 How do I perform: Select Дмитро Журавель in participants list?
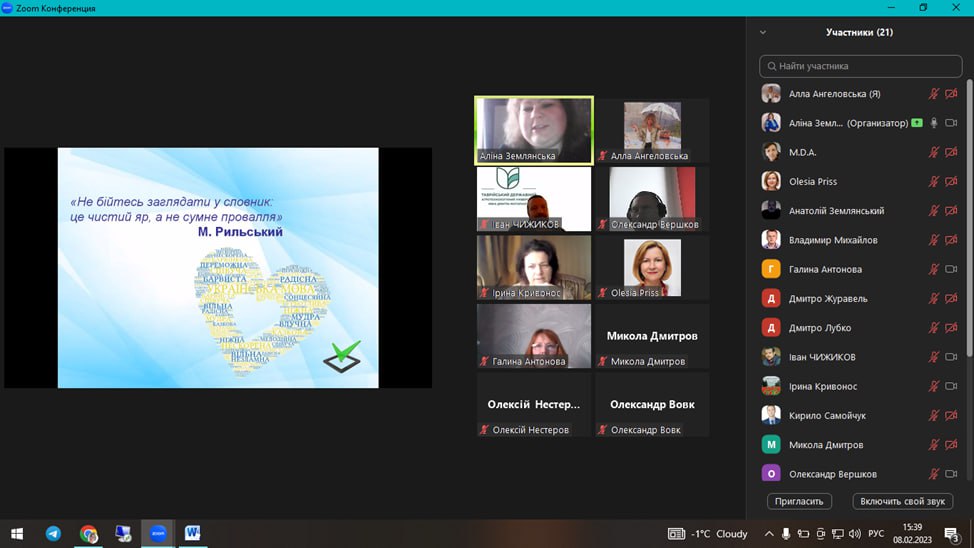(860, 298)
